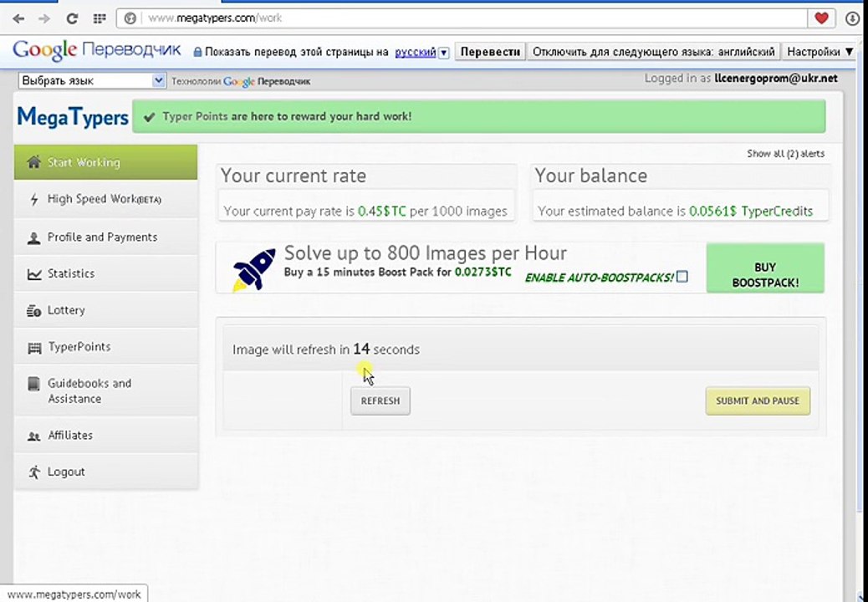Enable the auto-boostpacks checkbox
The height and width of the screenshot is (602, 868).
(682, 276)
